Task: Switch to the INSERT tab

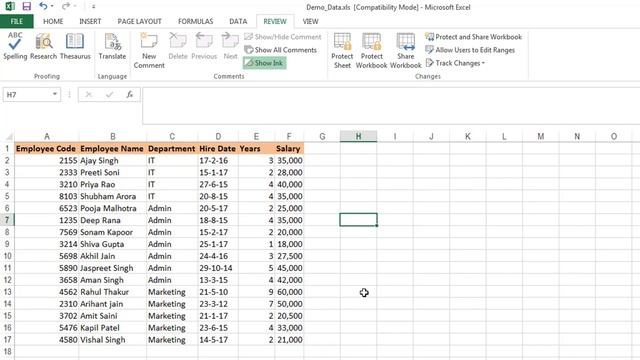Action: click(90, 21)
